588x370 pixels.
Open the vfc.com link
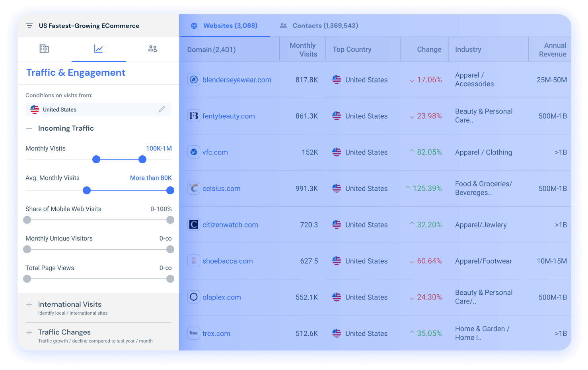point(215,152)
